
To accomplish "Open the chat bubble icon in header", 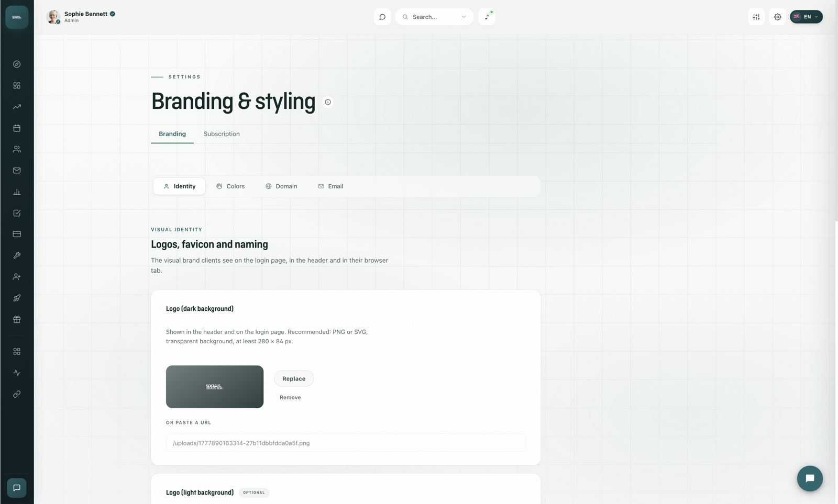I will click(382, 17).
